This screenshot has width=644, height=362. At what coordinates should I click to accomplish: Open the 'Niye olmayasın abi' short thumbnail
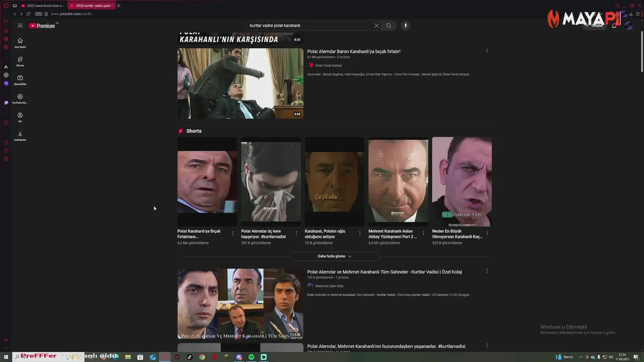(462, 182)
